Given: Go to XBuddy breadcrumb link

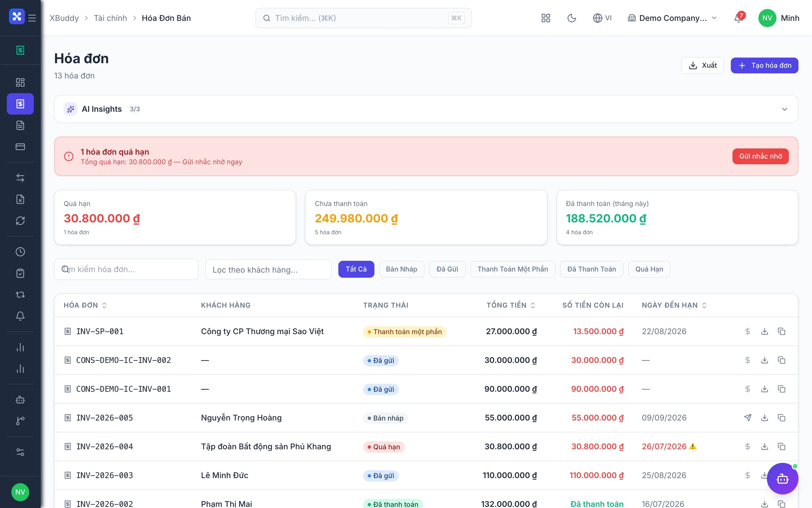Looking at the screenshot, I should click(x=64, y=18).
